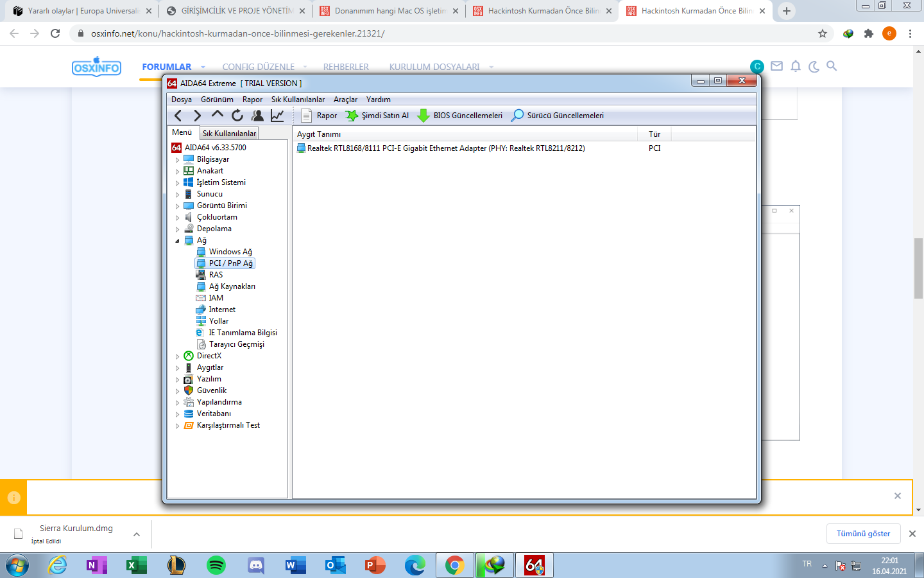This screenshot has height=578, width=924.
Task: Click the Chrome bookmark star icon
Action: point(823,33)
